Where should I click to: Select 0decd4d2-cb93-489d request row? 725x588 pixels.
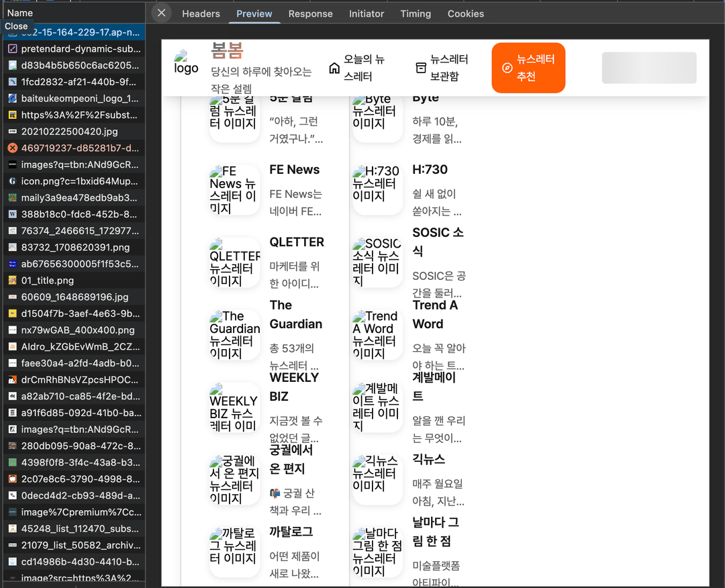74,495
